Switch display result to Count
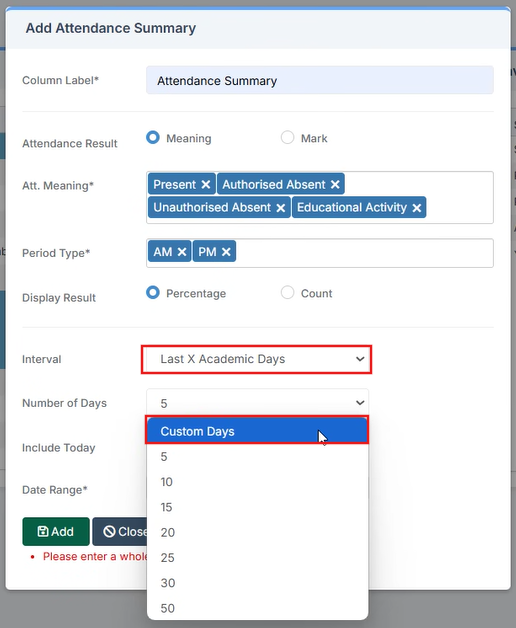 point(287,292)
